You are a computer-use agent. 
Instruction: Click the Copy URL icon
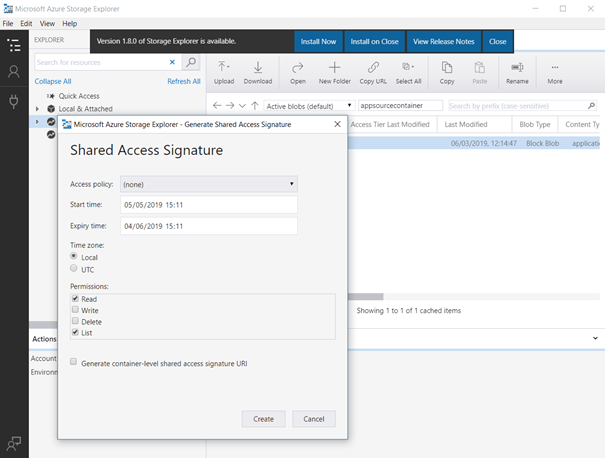point(373,68)
